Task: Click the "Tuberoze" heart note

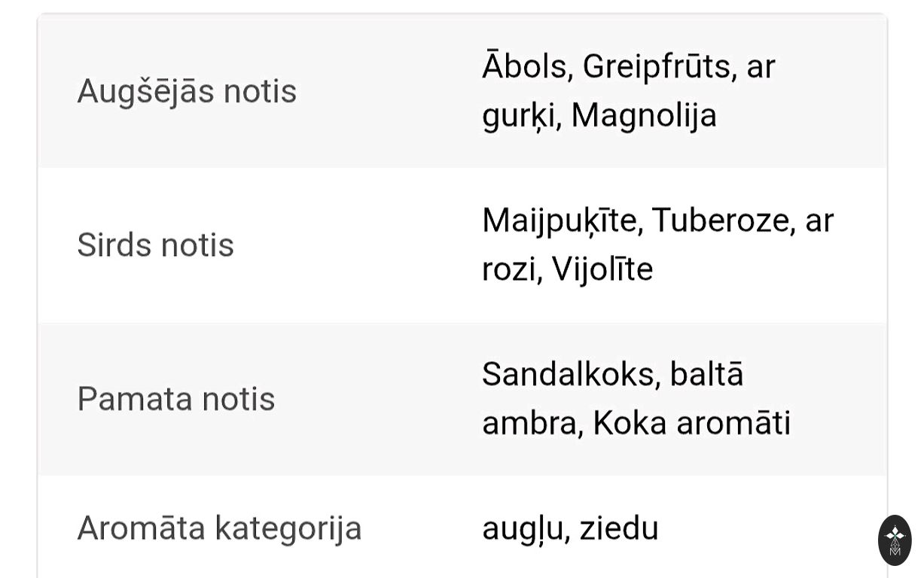Action: click(721, 221)
